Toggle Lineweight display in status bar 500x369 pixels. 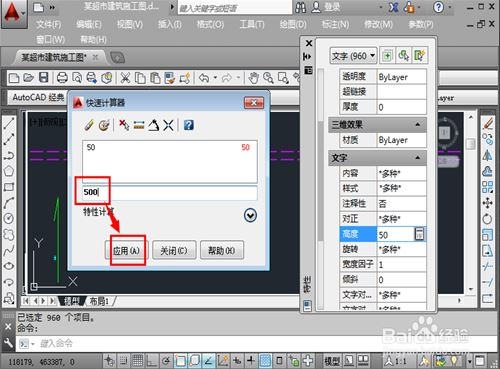(x=251, y=360)
